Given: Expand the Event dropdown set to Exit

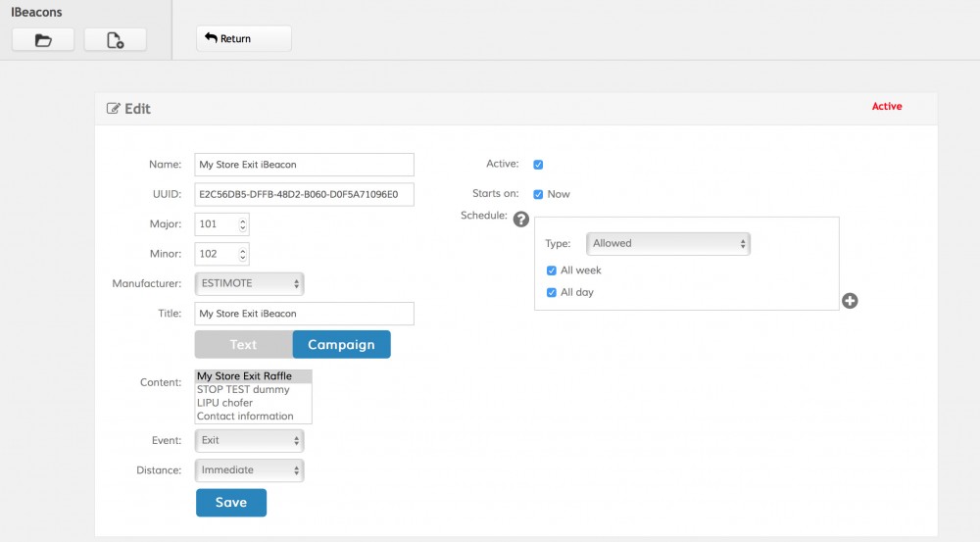Looking at the screenshot, I should click(250, 441).
